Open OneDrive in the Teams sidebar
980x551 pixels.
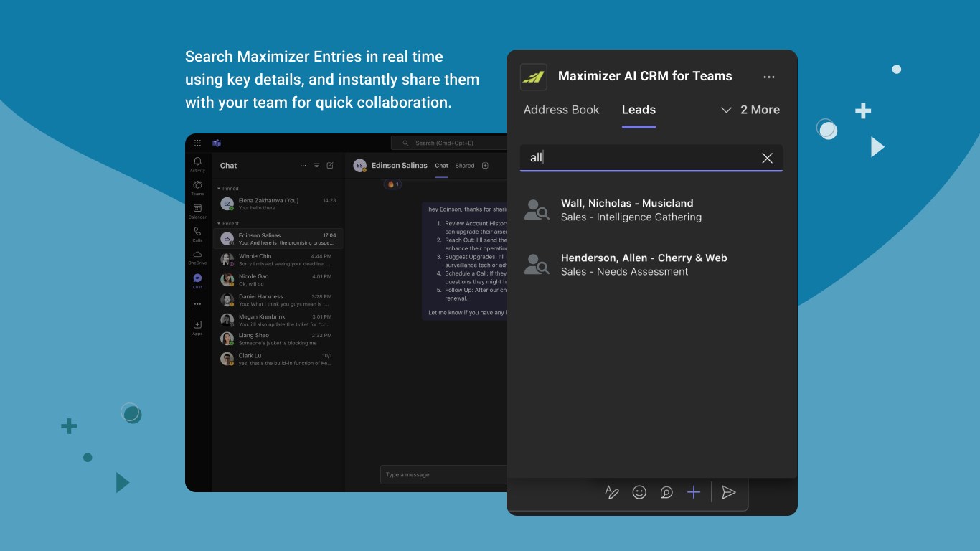pyautogui.click(x=197, y=258)
